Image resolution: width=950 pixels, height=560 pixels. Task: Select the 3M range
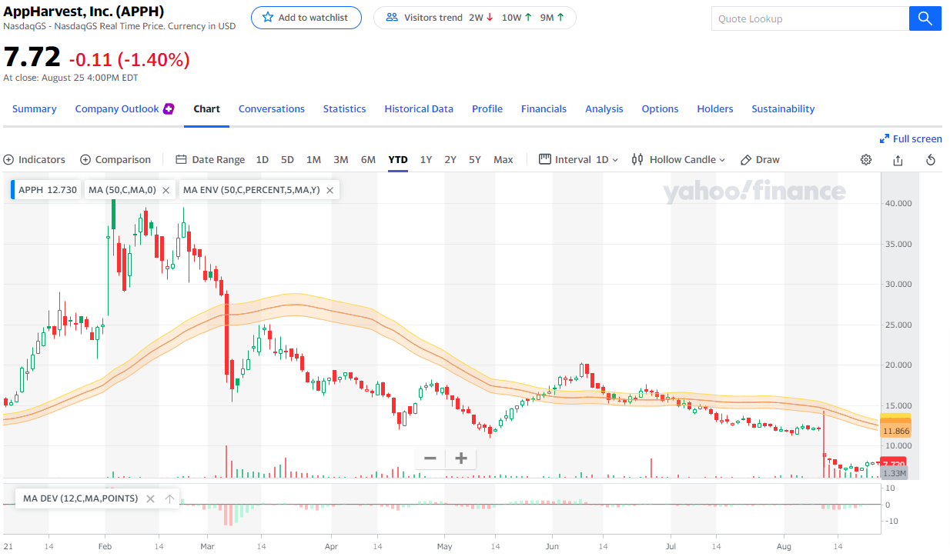pyautogui.click(x=341, y=160)
